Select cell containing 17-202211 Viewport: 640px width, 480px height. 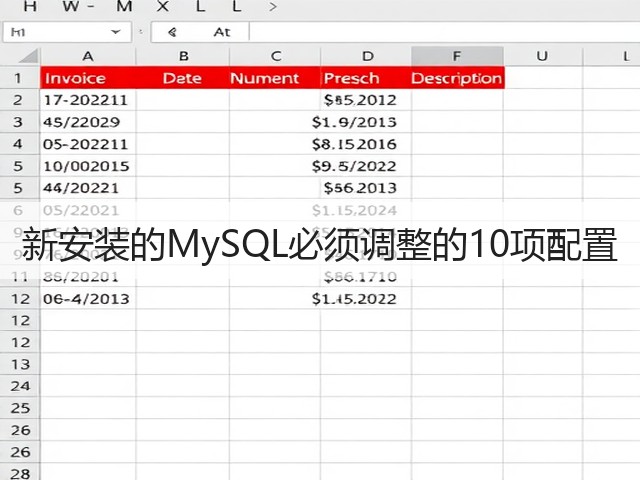(88, 100)
